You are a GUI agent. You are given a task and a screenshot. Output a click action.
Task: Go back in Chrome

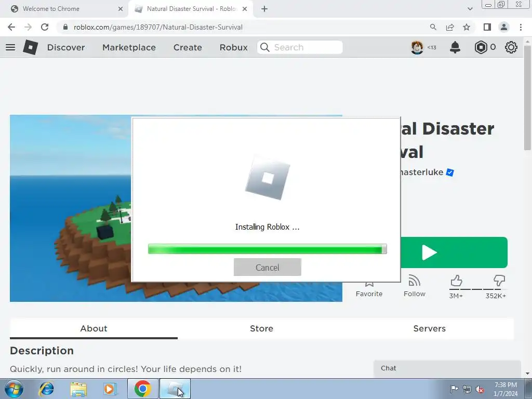tap(11, 27)
